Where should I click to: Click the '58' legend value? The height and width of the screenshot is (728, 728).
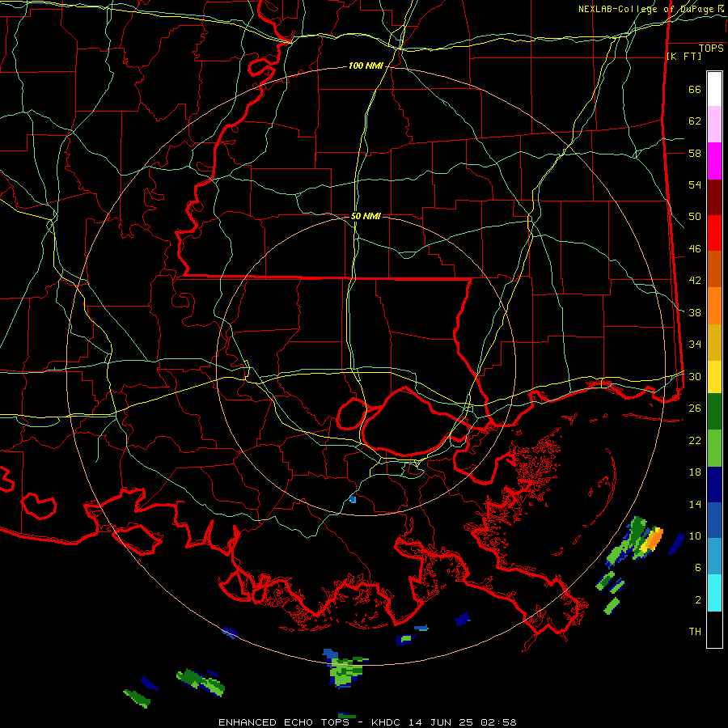click(x=695, y=153)
